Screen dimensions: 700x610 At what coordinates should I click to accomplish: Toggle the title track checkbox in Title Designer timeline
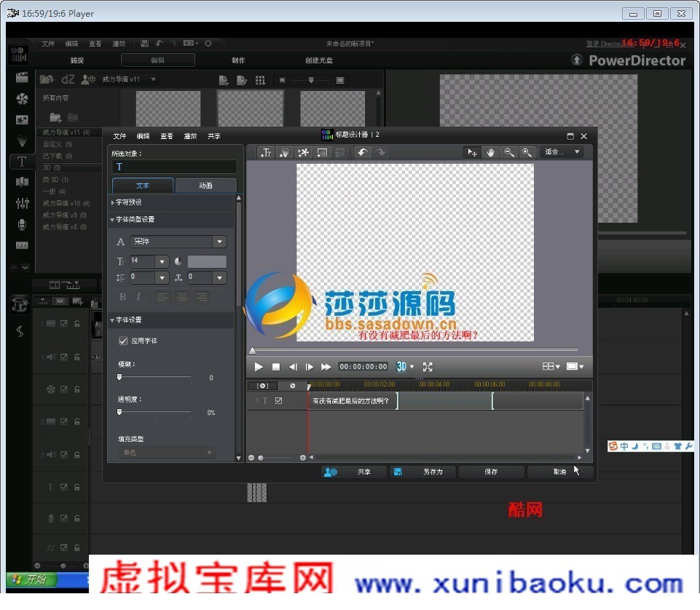[278, 400]
